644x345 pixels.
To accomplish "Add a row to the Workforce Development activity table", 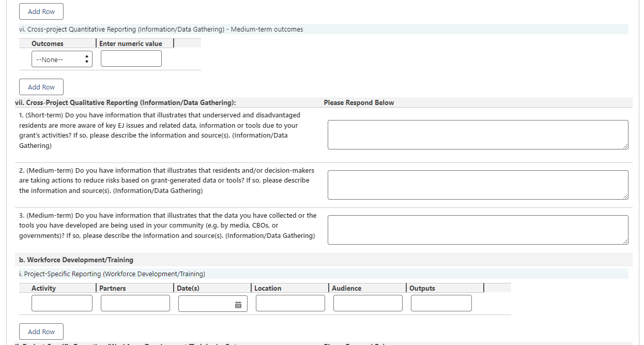I will [41, 332].
